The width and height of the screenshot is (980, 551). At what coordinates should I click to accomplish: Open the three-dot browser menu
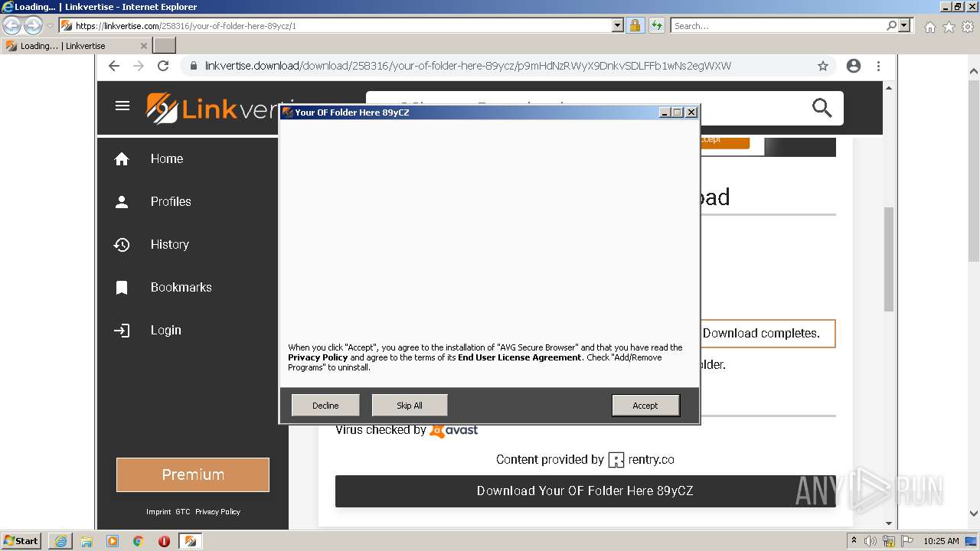878,66
